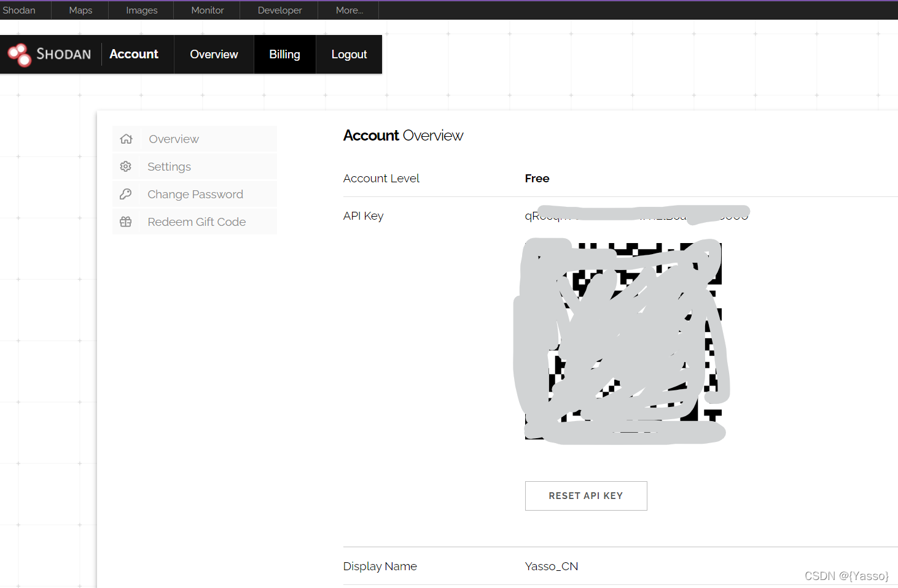This screenshot has height=588, width=898.
Task: Select the Account header tab
Action: [x=134, y=54]
